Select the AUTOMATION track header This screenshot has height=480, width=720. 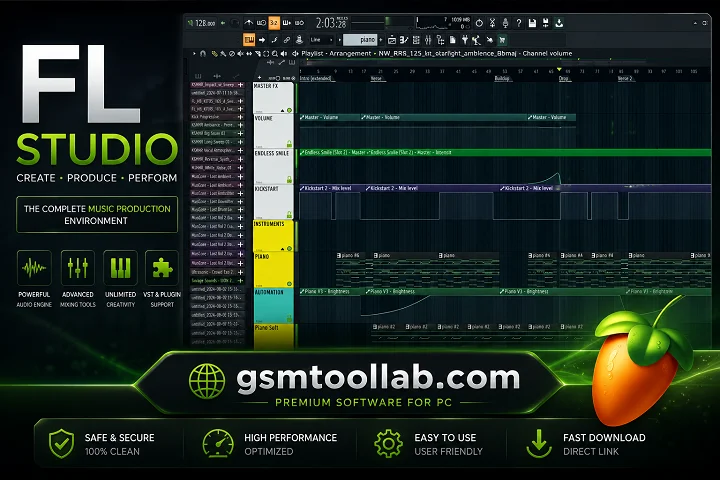tap(274, 306)
